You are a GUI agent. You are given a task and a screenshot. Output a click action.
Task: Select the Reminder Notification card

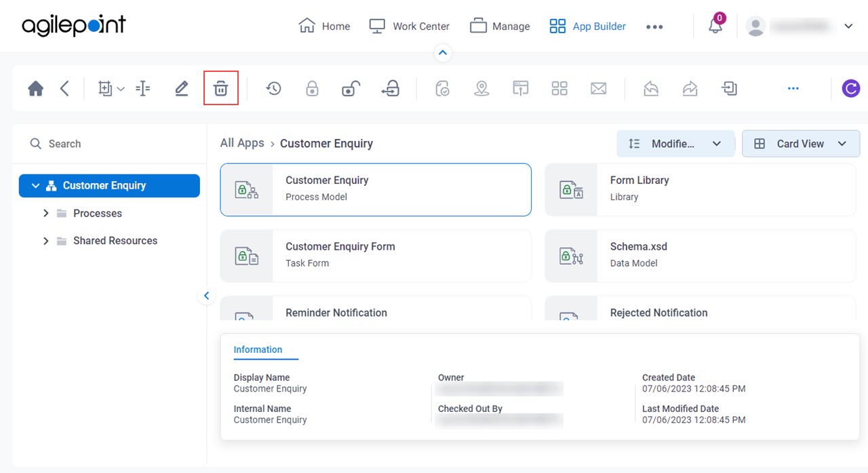376,308
